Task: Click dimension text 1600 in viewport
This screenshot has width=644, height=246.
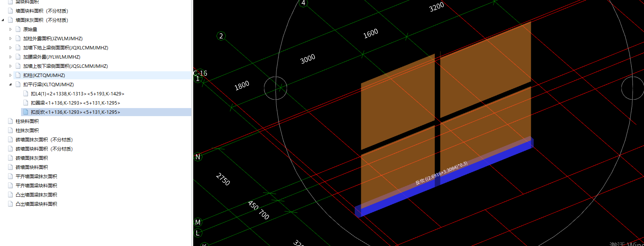Action: click(x=371, y=33)
